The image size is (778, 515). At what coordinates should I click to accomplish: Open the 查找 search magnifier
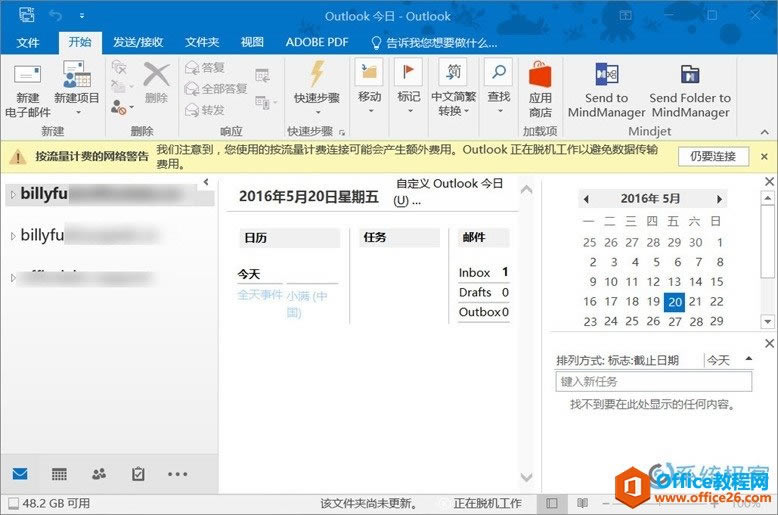(x=499, y=85)
